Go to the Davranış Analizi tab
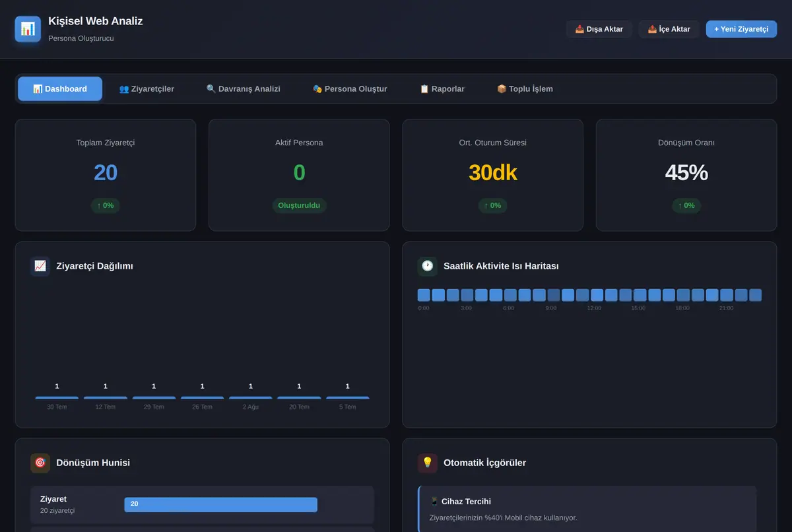792x532 pixels. 243,88
